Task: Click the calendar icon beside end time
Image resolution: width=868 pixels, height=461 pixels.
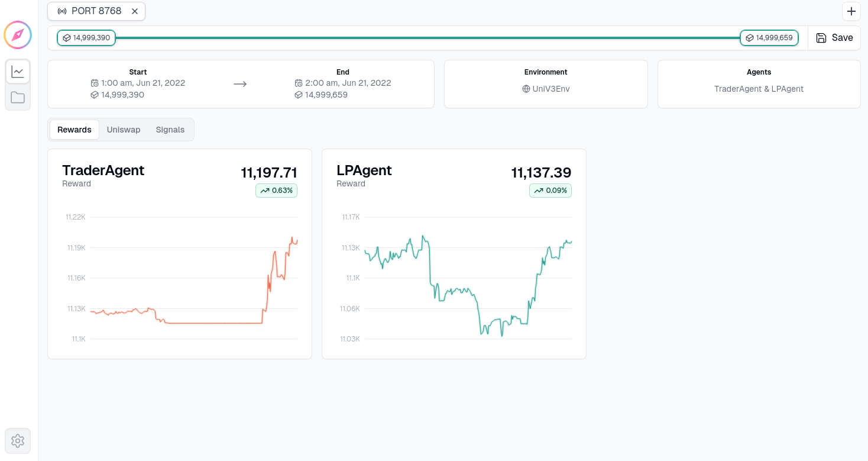Action: pyautogui.click(x=299, y=83)
